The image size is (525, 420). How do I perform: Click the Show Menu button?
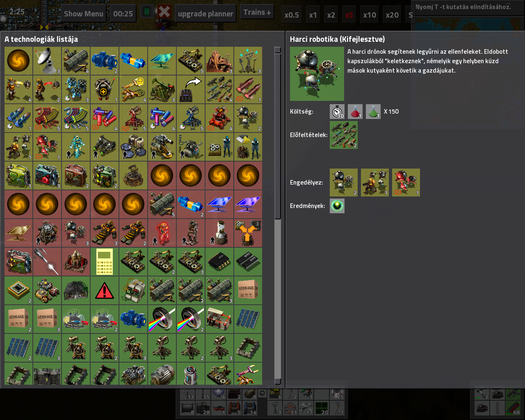pos(84,14)
